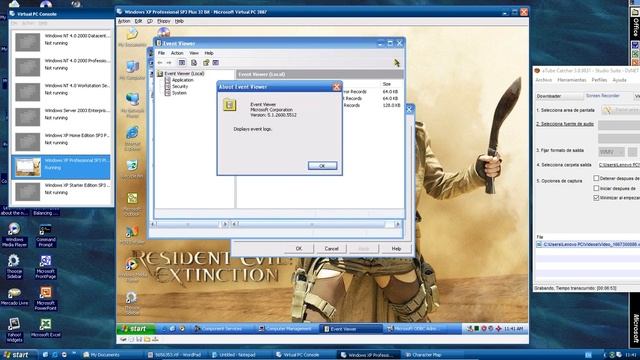Click the 128.0 KB size cell

coord(391,105)
